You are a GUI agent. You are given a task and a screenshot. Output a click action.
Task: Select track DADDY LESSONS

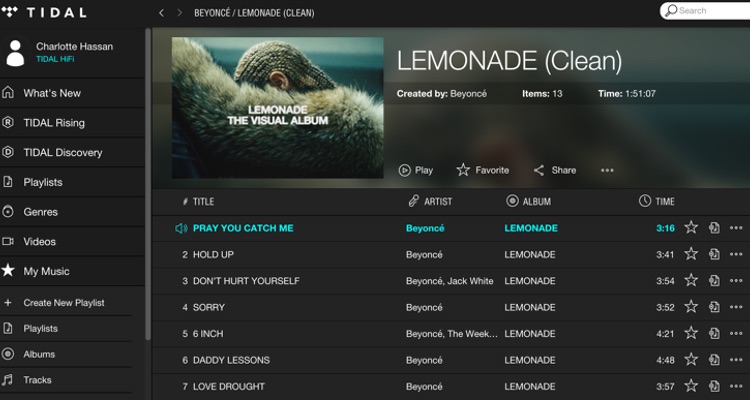point(232,360)
